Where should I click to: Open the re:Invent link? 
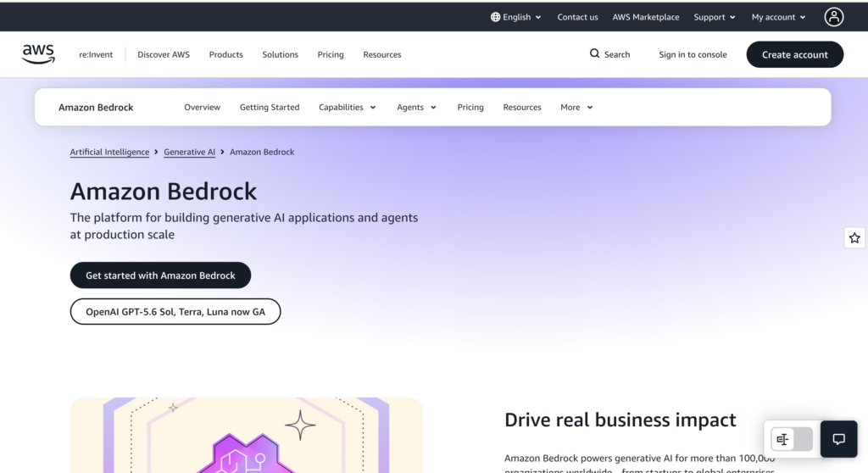click(x=96, y=54)
